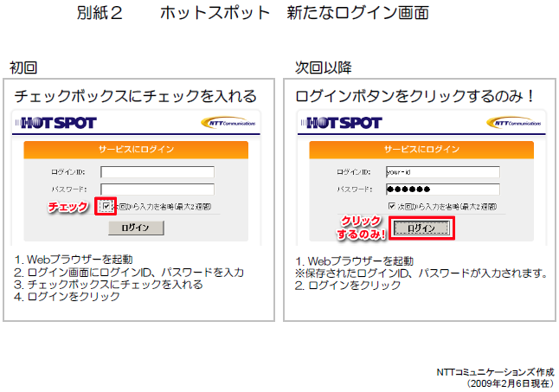Click the empty パスワード field in the first-time form
The width and height of the screenshot is (559, 392).
click(157, 190)
